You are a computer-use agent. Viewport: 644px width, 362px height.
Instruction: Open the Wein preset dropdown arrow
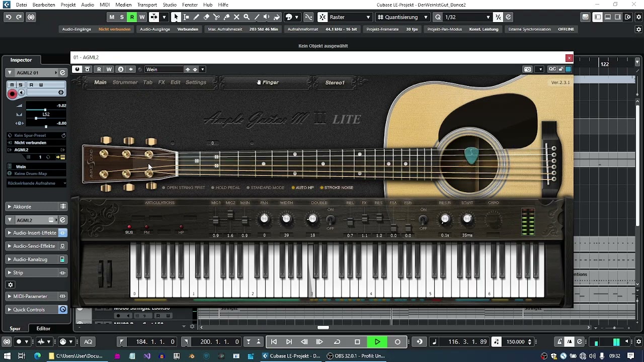tap(203, 69)
